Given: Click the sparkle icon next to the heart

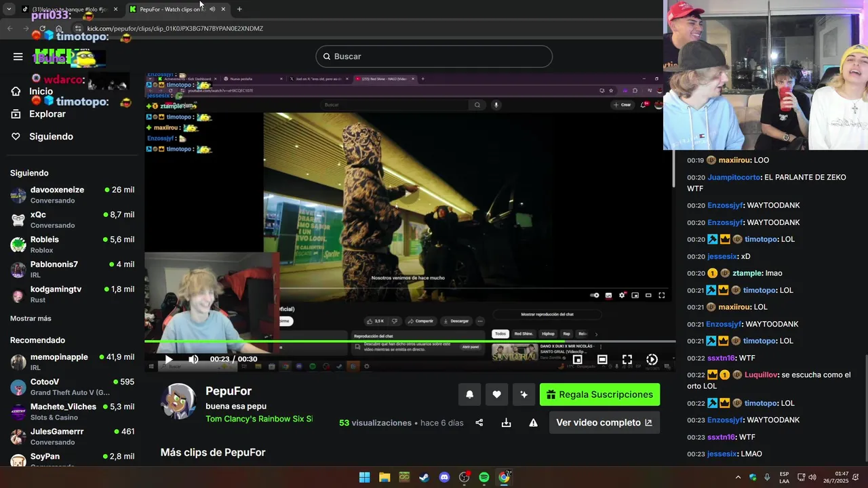Looking at the screenshot, I should point(524,394).
